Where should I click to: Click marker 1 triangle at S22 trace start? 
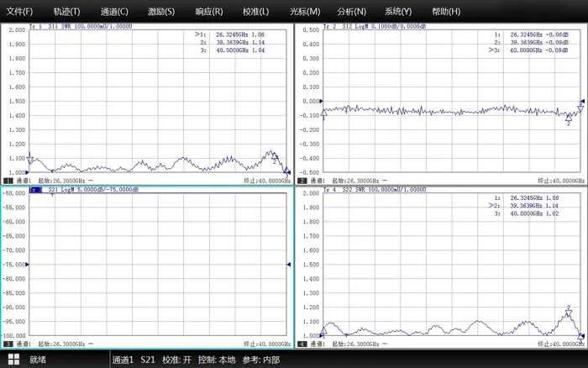324,331
